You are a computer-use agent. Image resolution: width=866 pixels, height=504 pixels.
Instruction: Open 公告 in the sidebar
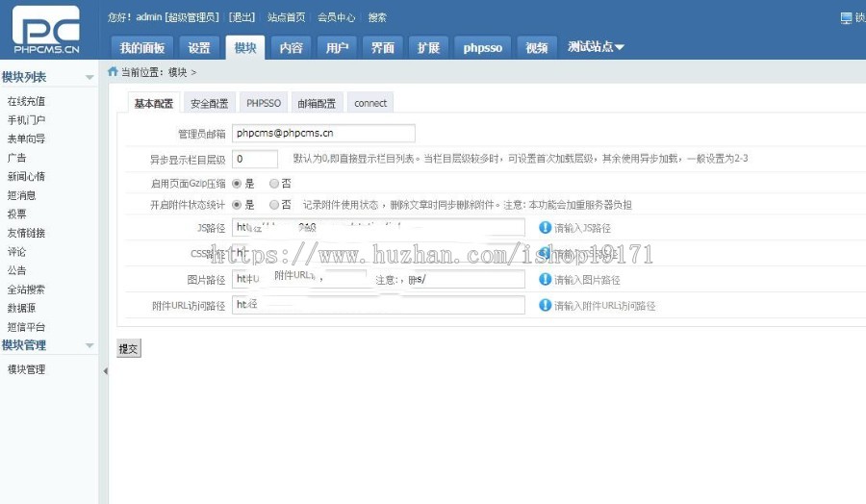(x=16, y=270)
